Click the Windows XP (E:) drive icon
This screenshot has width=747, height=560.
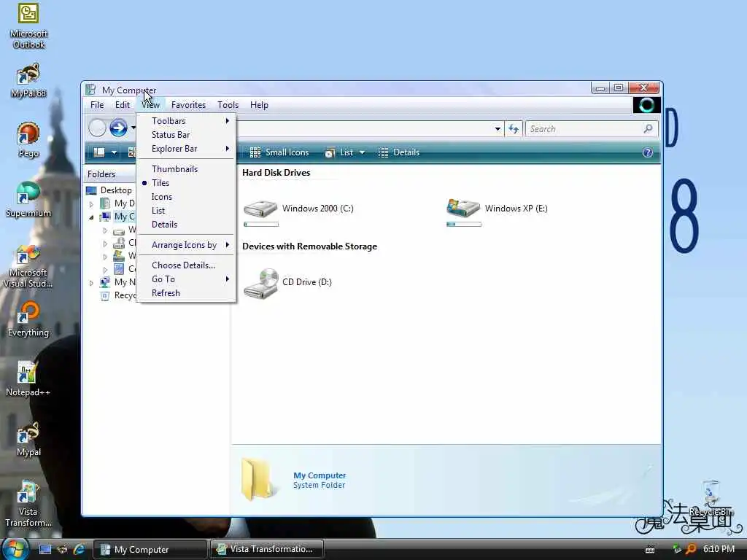coord(463,208)
